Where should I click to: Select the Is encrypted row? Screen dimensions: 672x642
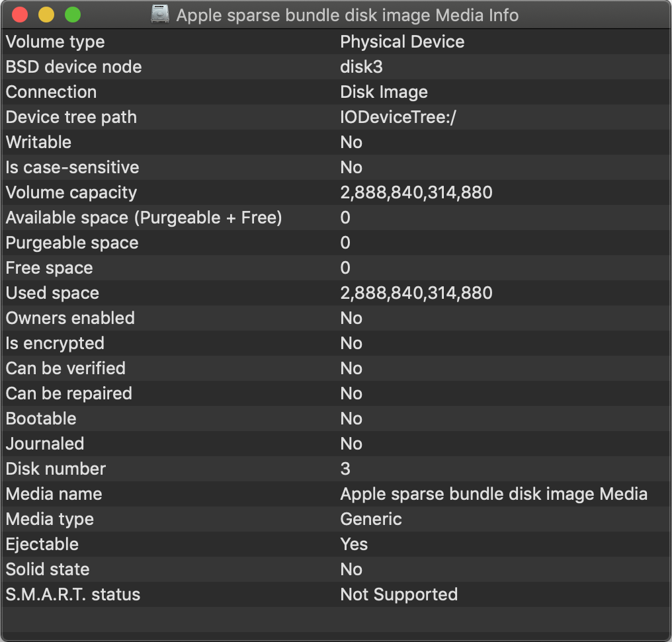[x=55, y=343]
